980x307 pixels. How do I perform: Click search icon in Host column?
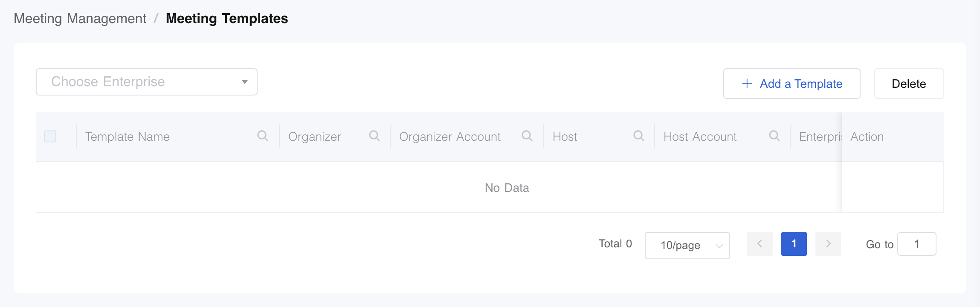(639, 136)
